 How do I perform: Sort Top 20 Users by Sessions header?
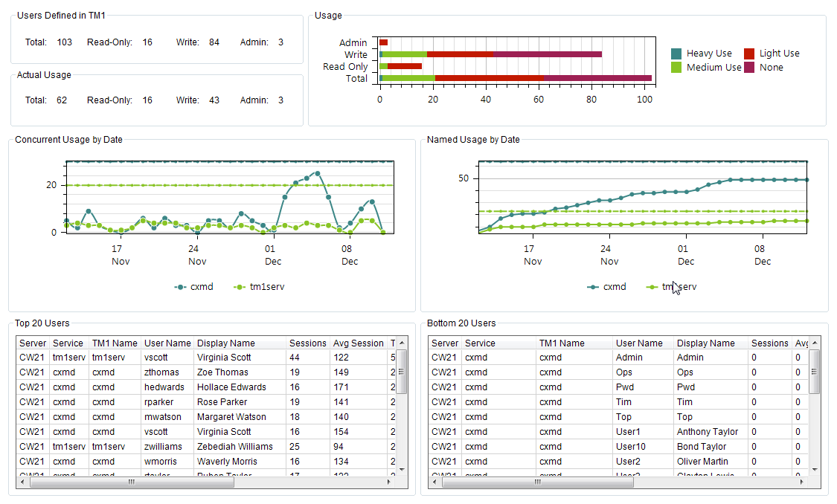click(x=307, y=343)
